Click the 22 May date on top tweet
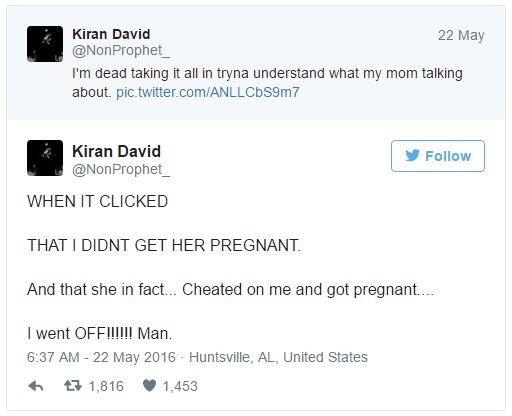This screenshot has width=512, height=416. pos(461,35)
